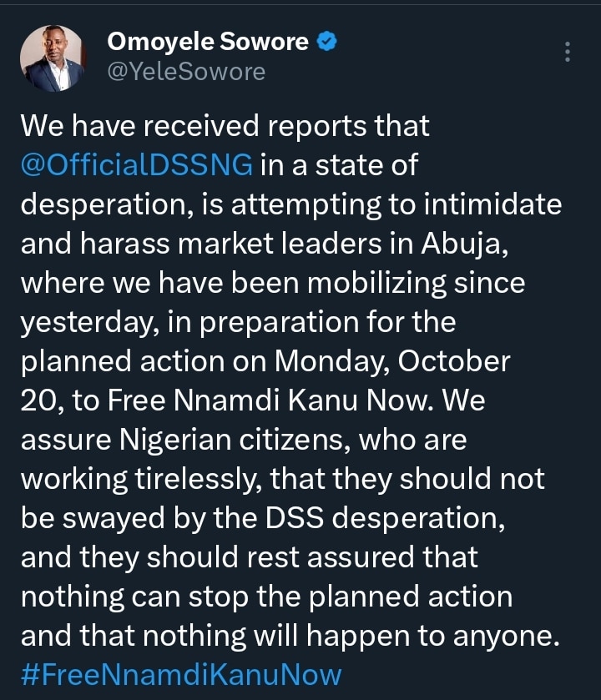601x700 pixels.
Task: Click the words "in a state of"
Action: click(x=338, y=165)
